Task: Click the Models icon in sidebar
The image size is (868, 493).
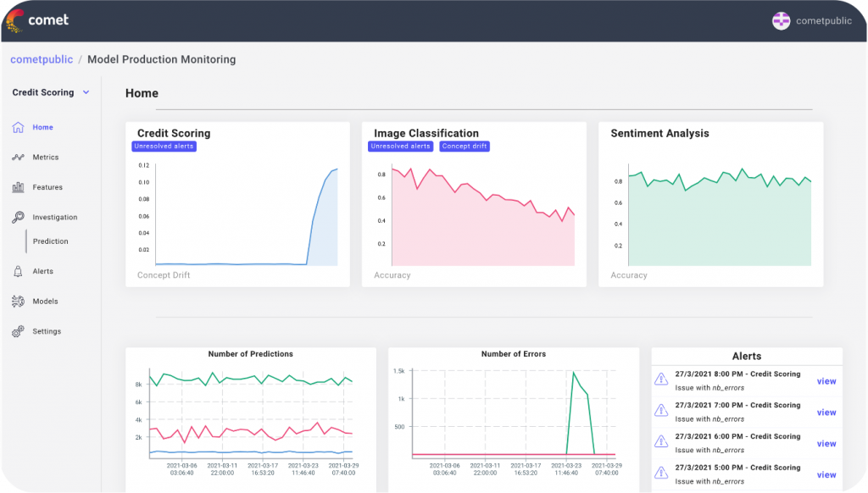Action: click(18, 302)
